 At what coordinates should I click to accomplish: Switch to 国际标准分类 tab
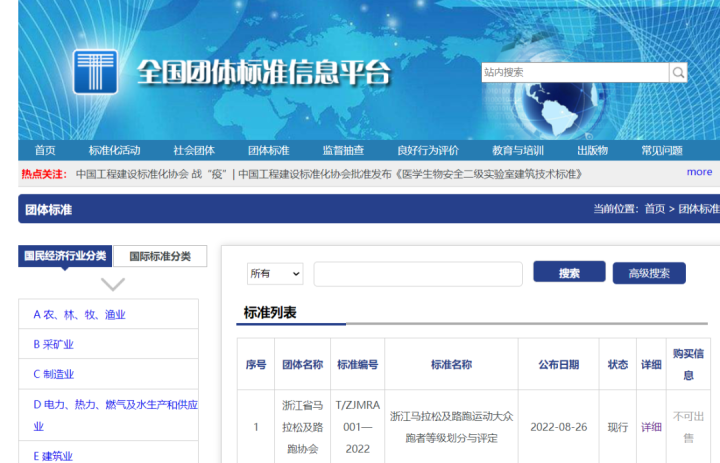160,256
